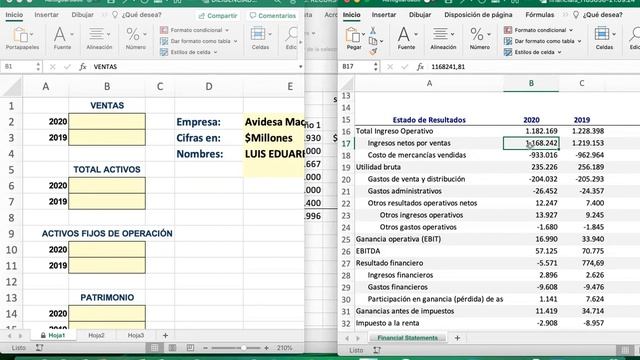Click the 'EBITDA' row label

[x=368, y=251]
